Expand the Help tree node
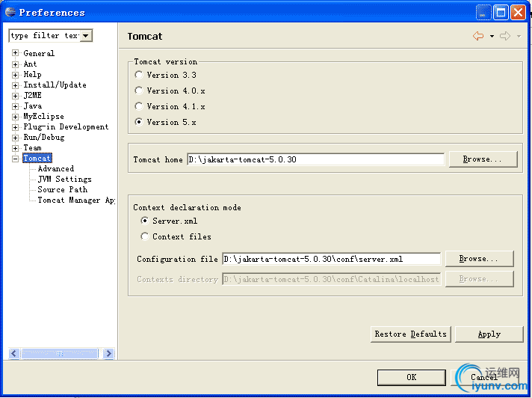Image resolution: width=532 pixels, height=398 pixels. pos(15,75)
